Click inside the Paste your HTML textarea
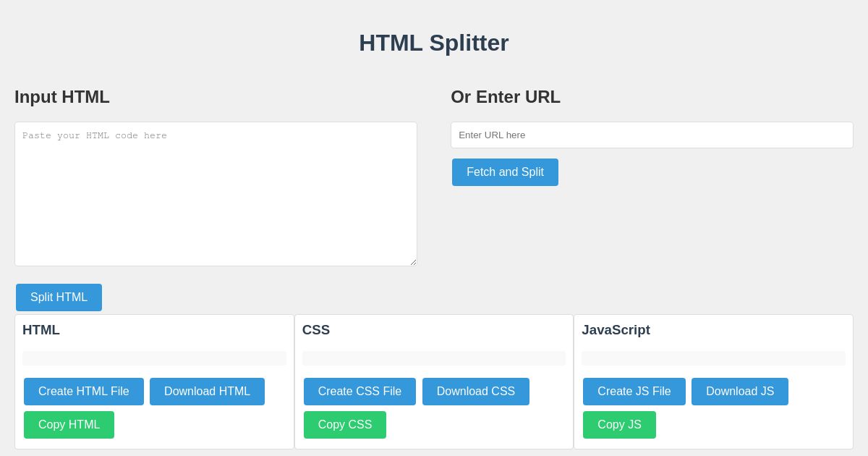The image size is (868, 456). [x=216, y=194]
